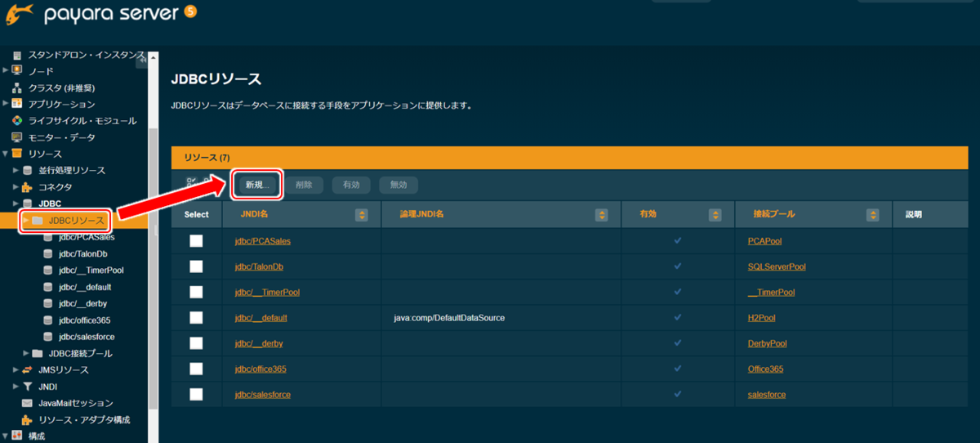
Task: Click the リソース orange folder icon
Action: pos(17,154)
